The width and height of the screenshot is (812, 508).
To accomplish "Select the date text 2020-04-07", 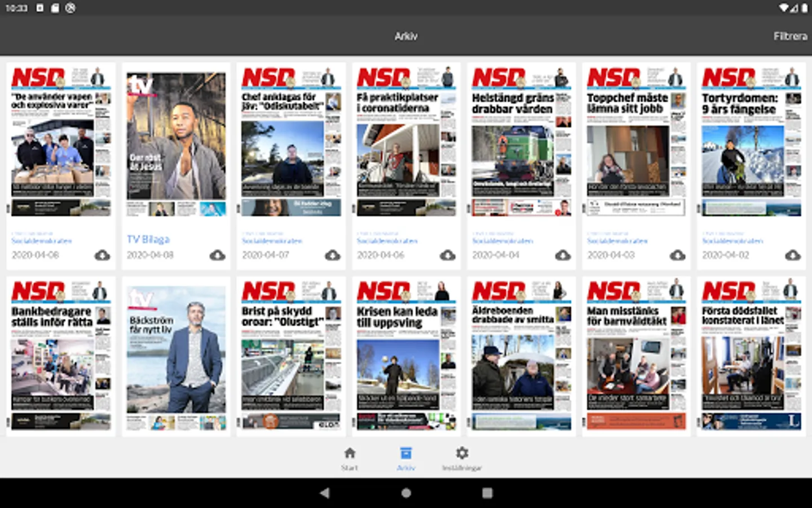I will coord(266,255).
